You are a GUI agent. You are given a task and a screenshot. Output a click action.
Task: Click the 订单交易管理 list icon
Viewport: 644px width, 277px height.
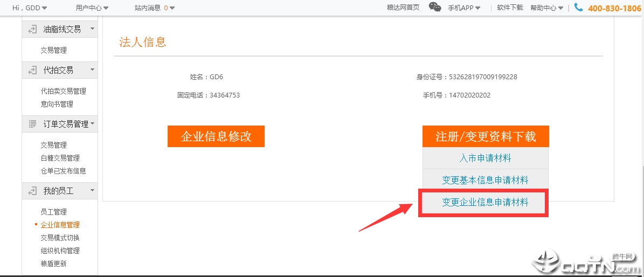pos(32,124)
